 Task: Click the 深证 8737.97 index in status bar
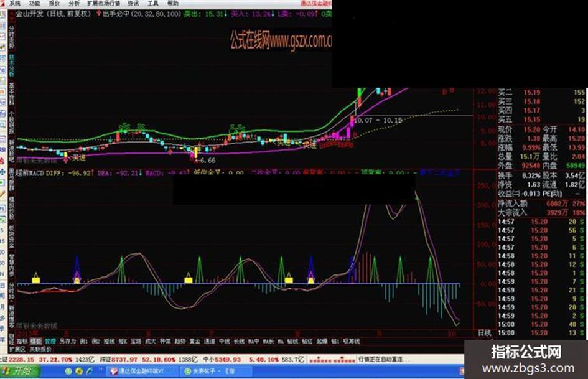pos(119,360)
